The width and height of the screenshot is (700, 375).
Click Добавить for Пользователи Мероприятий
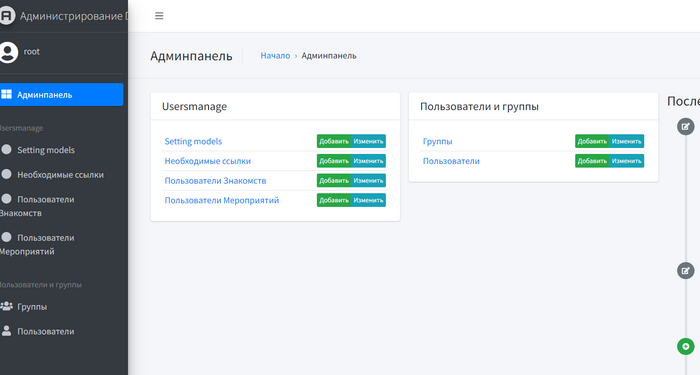pyautogui.click(x=334, y=200)
